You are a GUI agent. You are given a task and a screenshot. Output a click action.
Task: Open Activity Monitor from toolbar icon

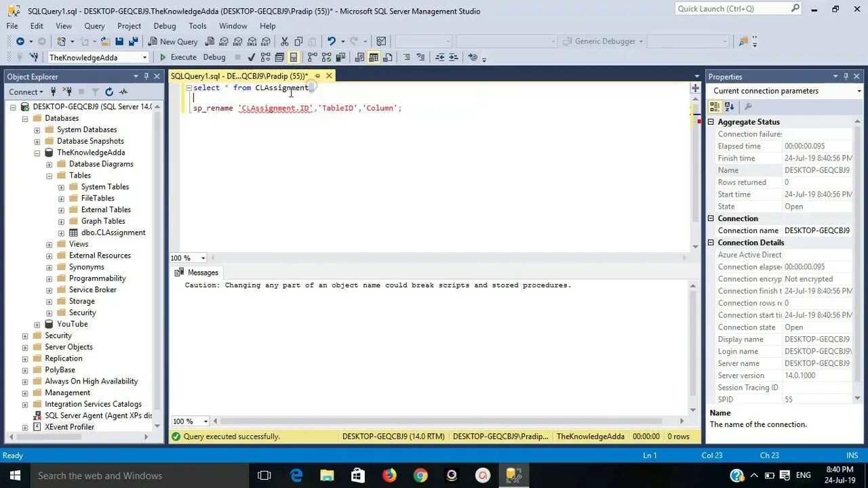pyautogui.click(x=381, y=41)
